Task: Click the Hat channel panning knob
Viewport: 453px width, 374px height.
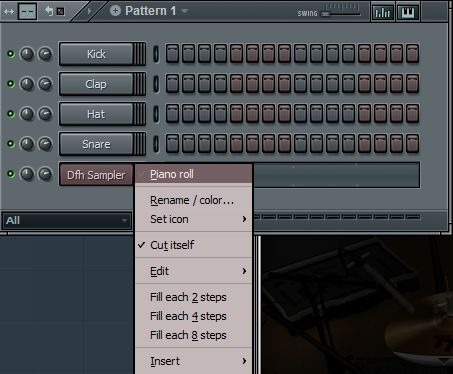Action: [x=45, y=114]
